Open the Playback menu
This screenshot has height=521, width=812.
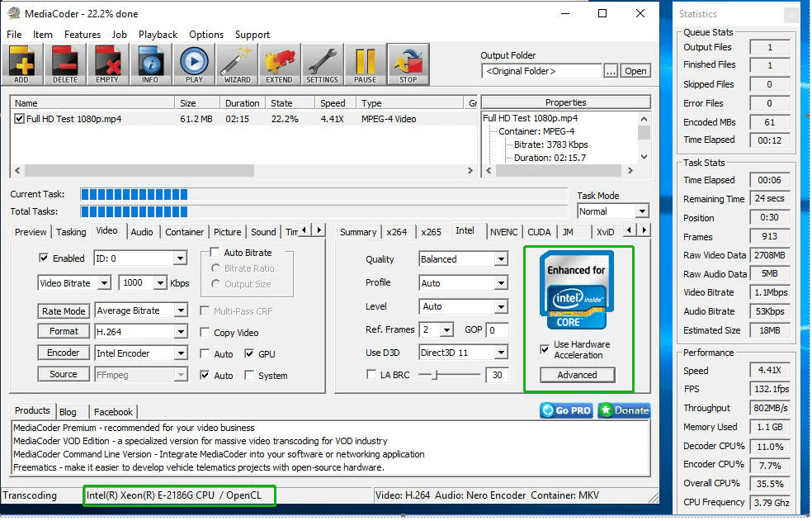pos(158,35)
